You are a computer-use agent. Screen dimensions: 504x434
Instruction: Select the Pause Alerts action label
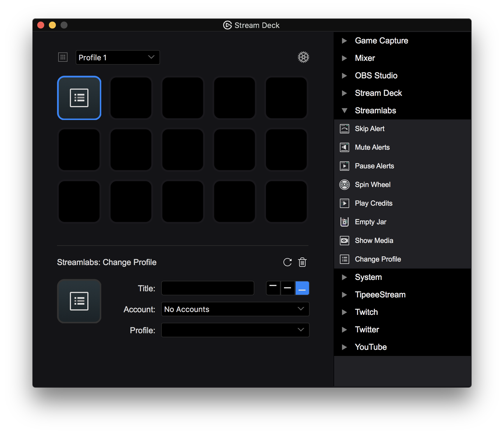(x=375, y=166)
